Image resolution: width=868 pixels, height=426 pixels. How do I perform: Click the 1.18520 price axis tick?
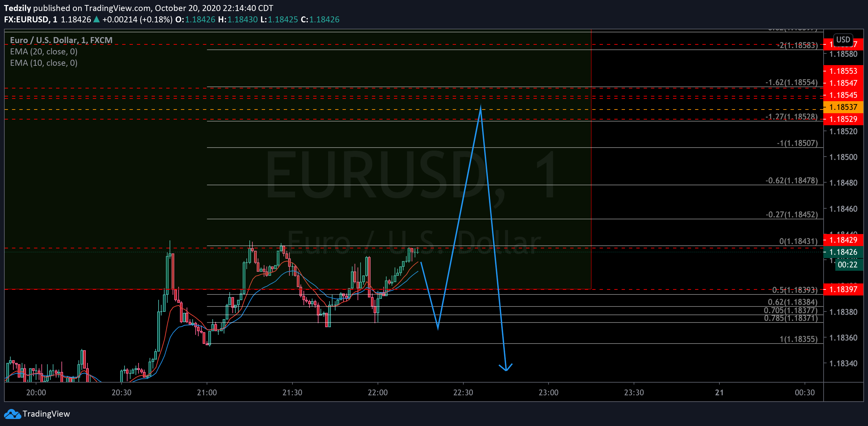(x=843, y=132)
